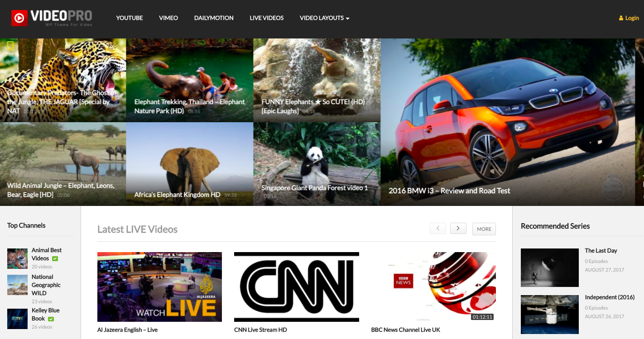Click the 26 videos count text
This screenshot has height=339, width=644.
click(42, 327)
